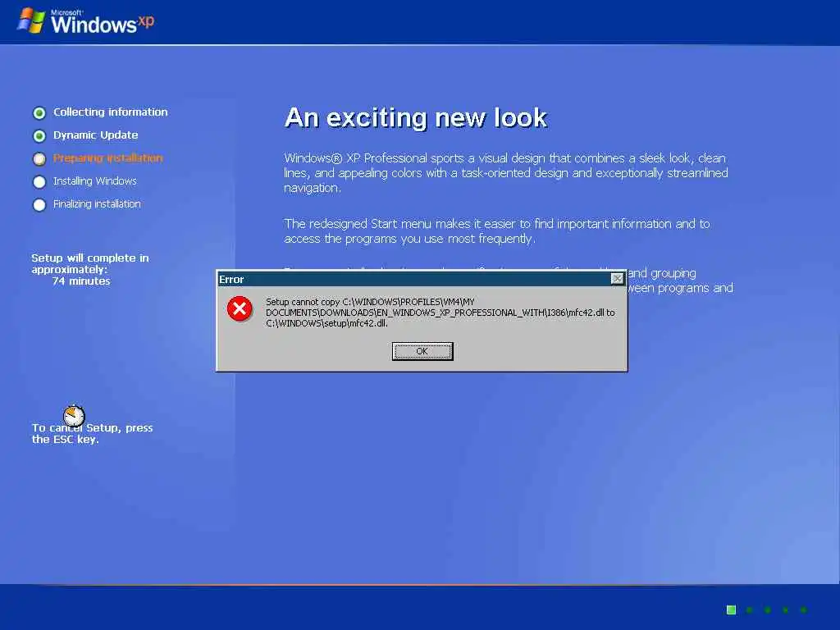Click the stopwatch busy cursor icon
The height and width of the screenshot is (630, 840).
74,416
